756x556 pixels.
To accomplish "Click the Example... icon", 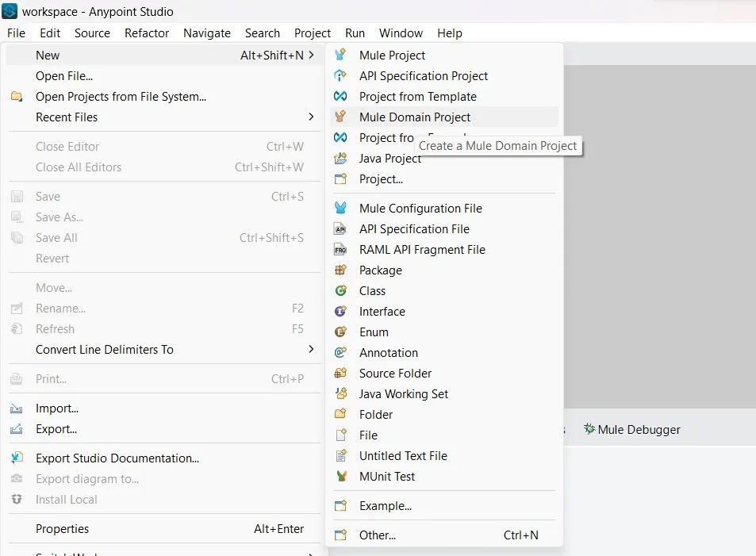I will 340,506.
